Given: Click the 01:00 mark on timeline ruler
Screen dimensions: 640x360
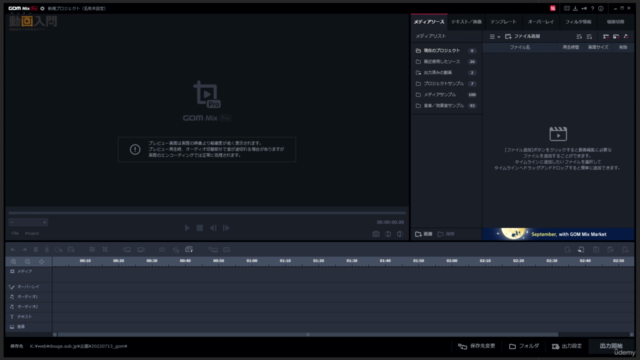Looking at the screenshot, I should coord(252,260).
